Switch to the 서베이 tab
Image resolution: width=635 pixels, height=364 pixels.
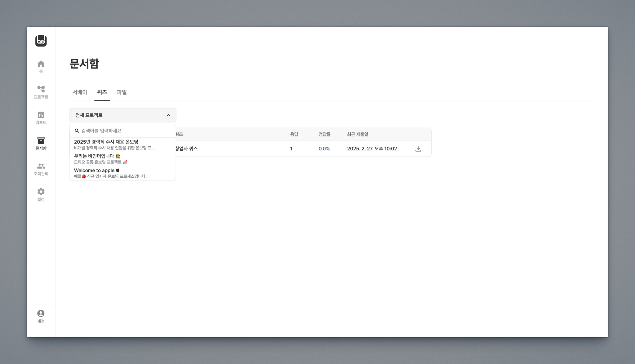[x=80, y=92]
